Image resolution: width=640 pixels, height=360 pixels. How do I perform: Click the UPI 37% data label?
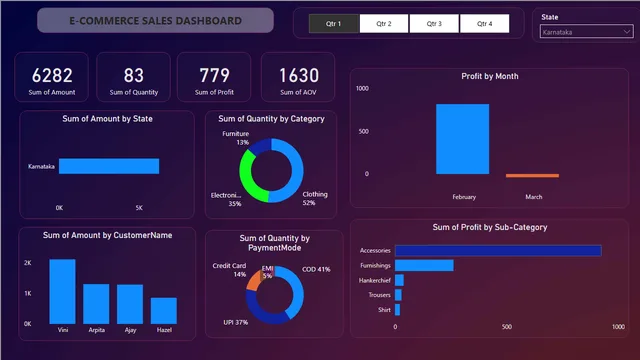(236, 322)
